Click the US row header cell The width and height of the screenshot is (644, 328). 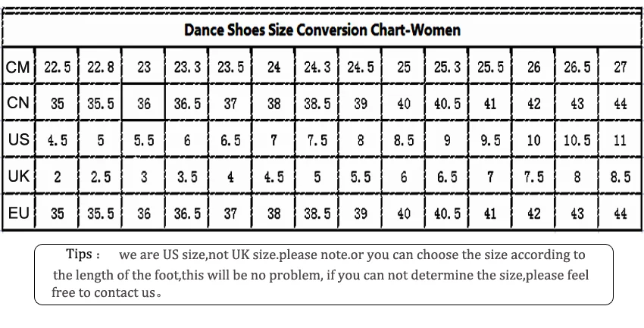tap(17, 140)
